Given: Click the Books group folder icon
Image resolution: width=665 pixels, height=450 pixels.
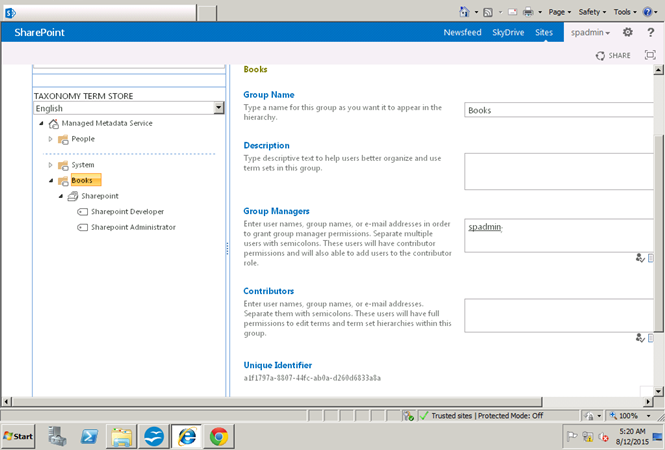Looking at the screenshot, I should click(63, 181).
